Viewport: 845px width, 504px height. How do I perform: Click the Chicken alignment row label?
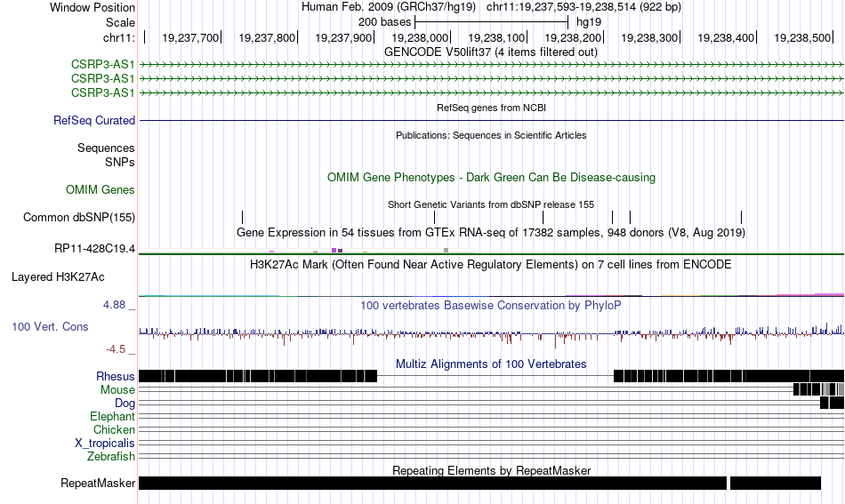click(114, 429)
